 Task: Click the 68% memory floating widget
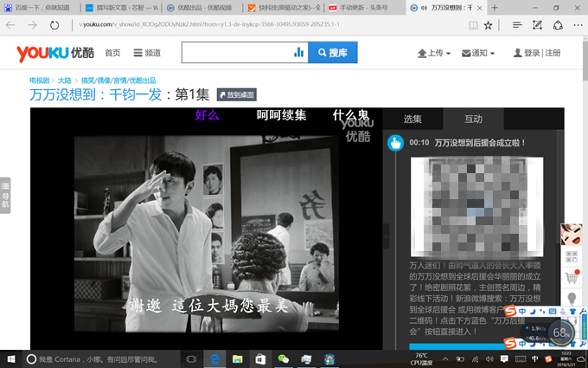(561, 332)
